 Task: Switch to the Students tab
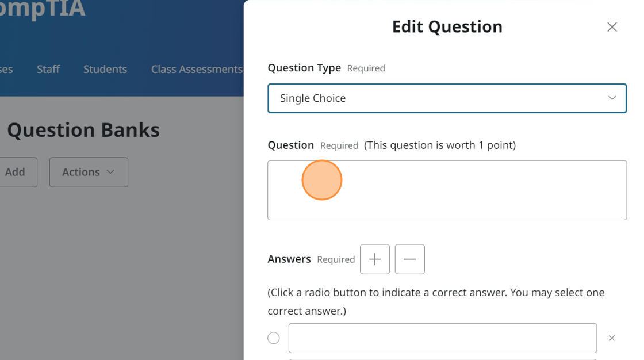point(105,69)
